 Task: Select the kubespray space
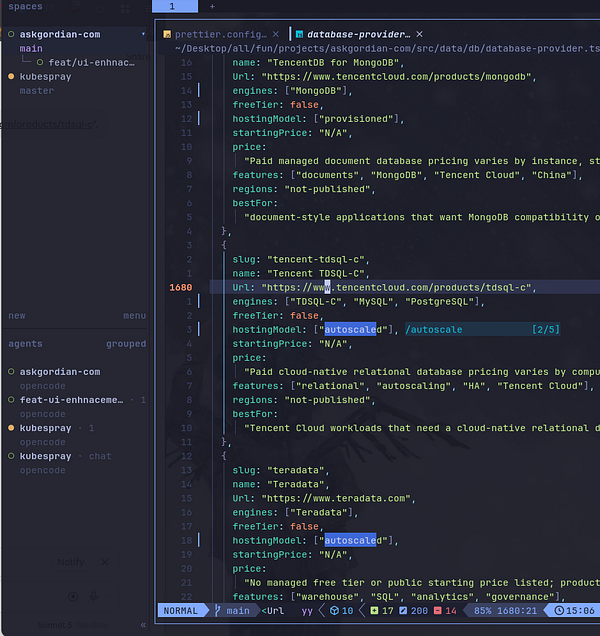pyautogui.click(x=45, y=77)
